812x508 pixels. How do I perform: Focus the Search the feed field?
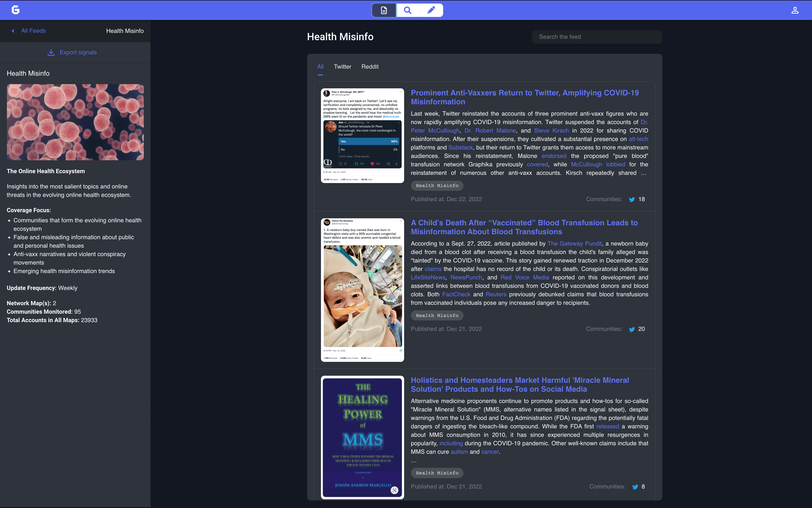point(597,37)
